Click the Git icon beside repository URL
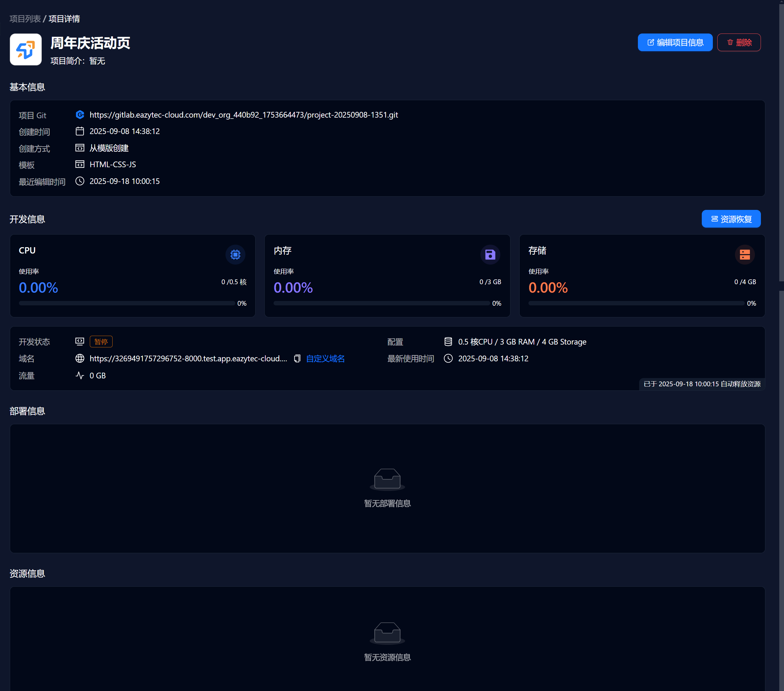The image size is (784, 691). coord(80,115)
